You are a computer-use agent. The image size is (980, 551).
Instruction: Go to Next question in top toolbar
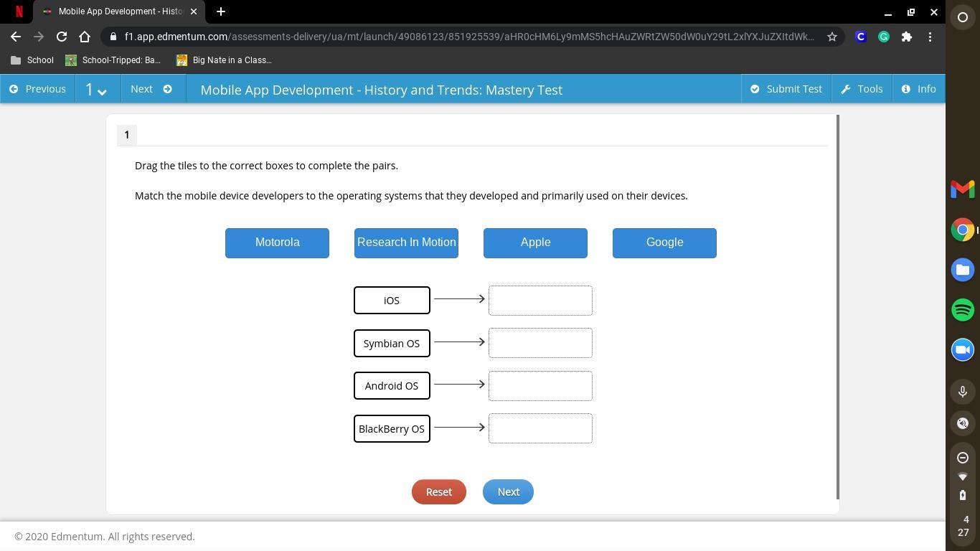pyautogui.click(x=151, y=89)
